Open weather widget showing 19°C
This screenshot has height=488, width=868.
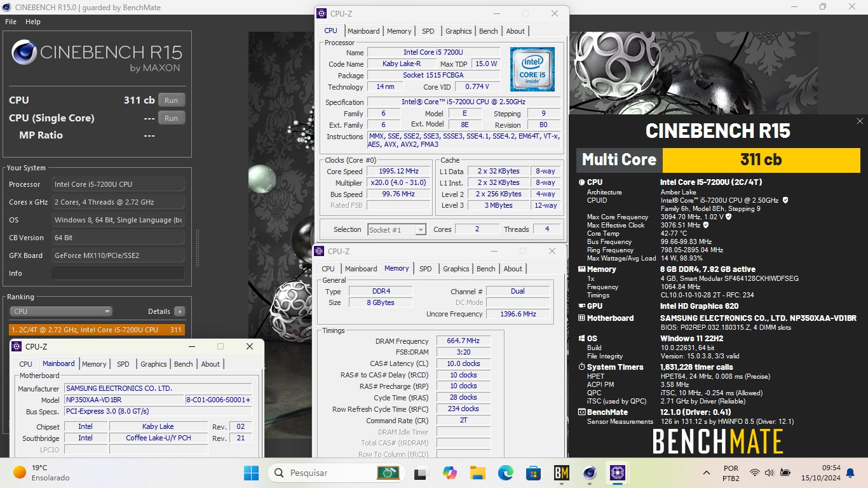[41, 473]
